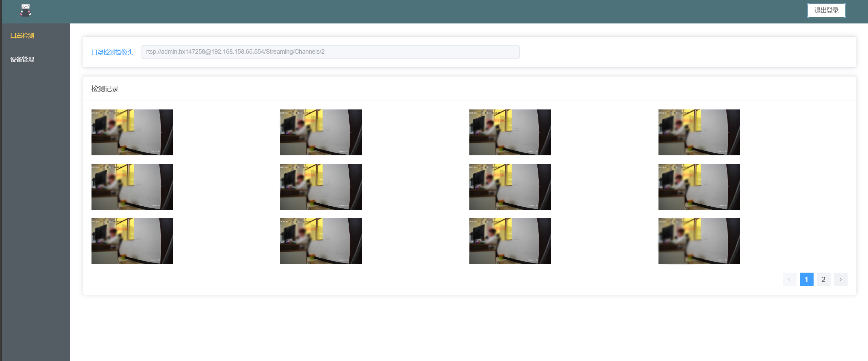Viewport: 868px width, 361px height.
Task: Open first thumbnail in the third row
Action: [x=132, y=241]
